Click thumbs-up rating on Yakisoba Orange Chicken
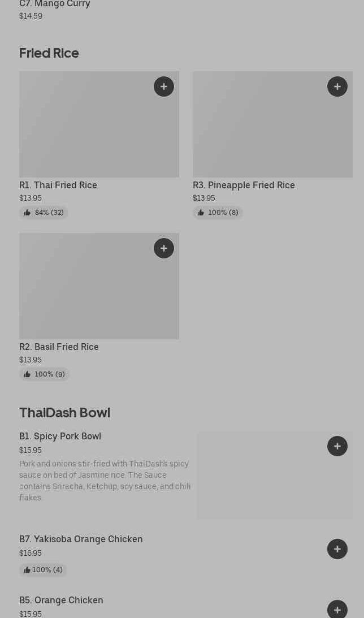The width and height of the screenshot is (364, 618). [x=43, y=570]
